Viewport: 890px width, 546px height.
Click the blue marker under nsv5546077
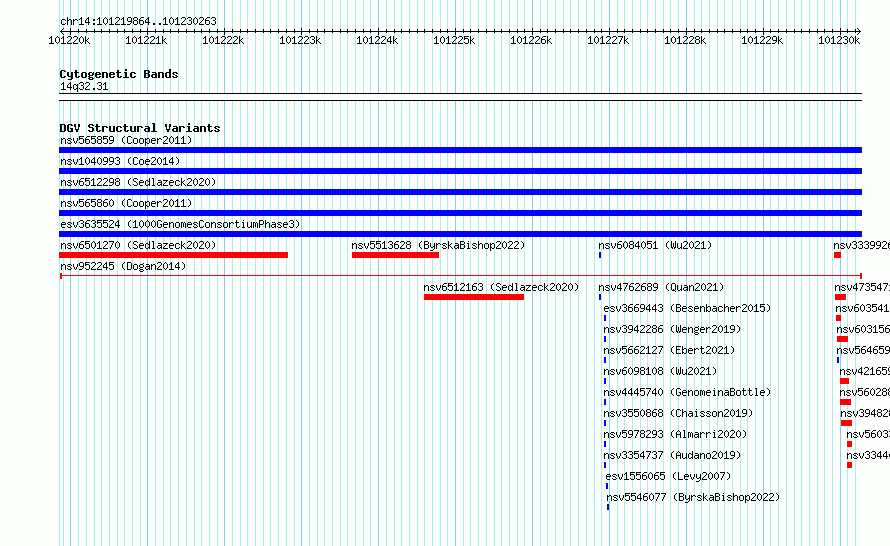tap(608, 507)
